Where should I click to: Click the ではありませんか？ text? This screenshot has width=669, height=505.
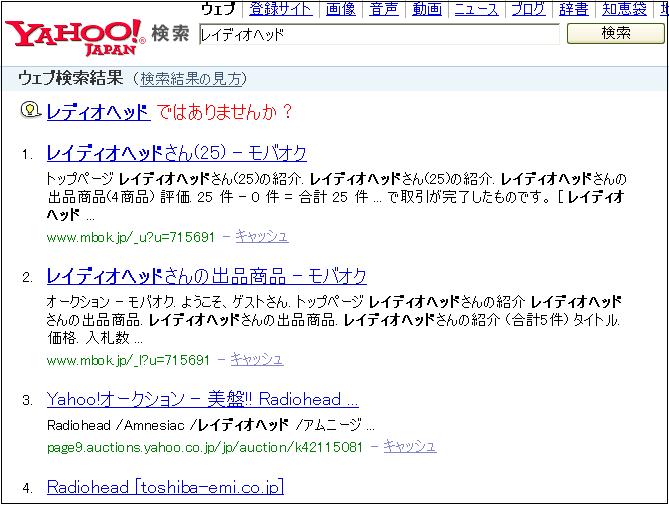224,112
